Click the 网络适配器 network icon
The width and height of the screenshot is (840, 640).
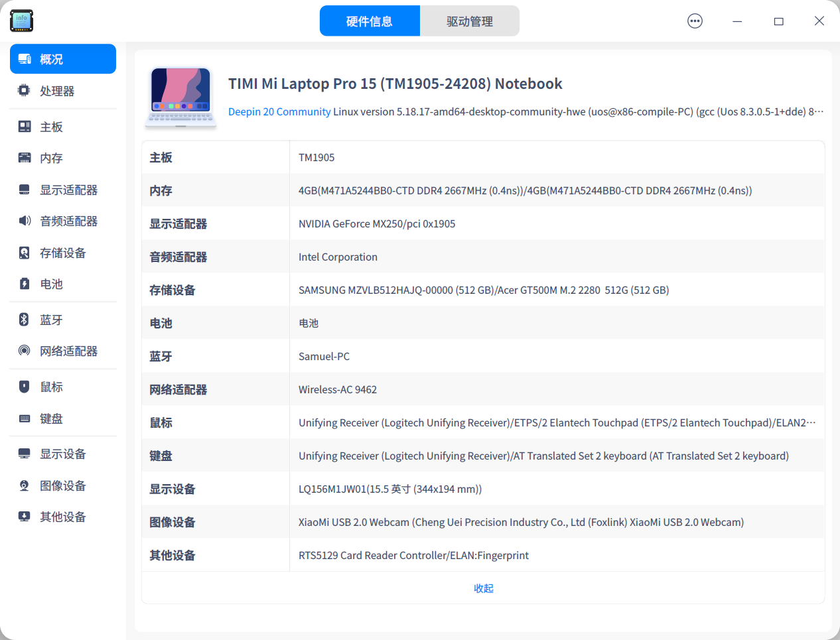[25, 350]
